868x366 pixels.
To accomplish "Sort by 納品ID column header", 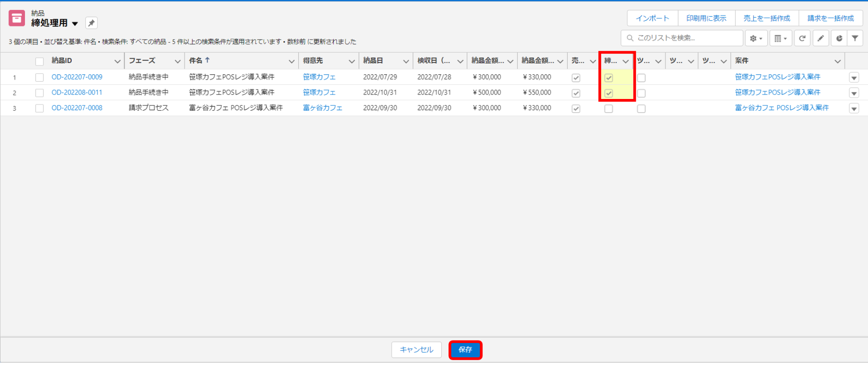I will coord(62,61).
